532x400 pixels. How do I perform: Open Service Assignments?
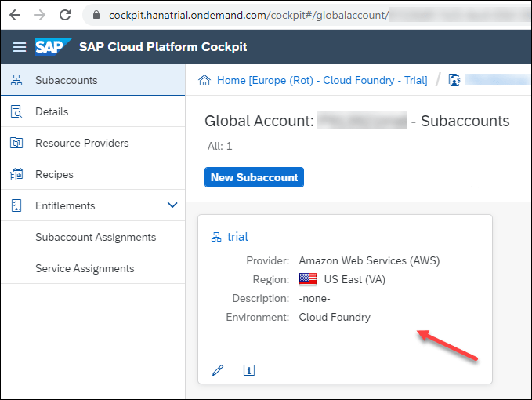[x=85, y=268]
